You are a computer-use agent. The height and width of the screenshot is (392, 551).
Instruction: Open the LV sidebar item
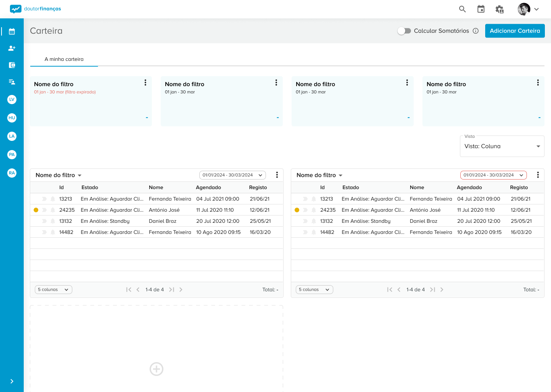pyautogui.click(x=12, y=100)
